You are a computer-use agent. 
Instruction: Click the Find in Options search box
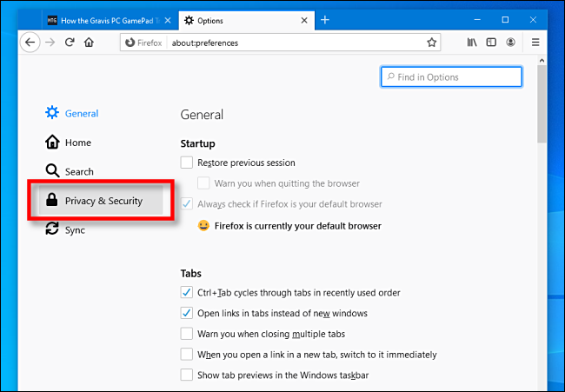(452, 77)
